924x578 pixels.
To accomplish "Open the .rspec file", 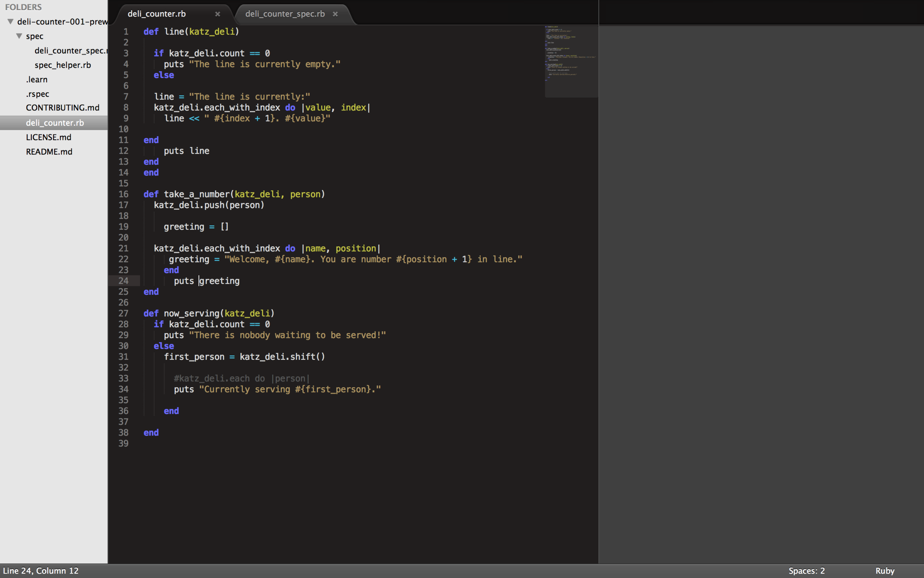I will [x=37, y=94].
